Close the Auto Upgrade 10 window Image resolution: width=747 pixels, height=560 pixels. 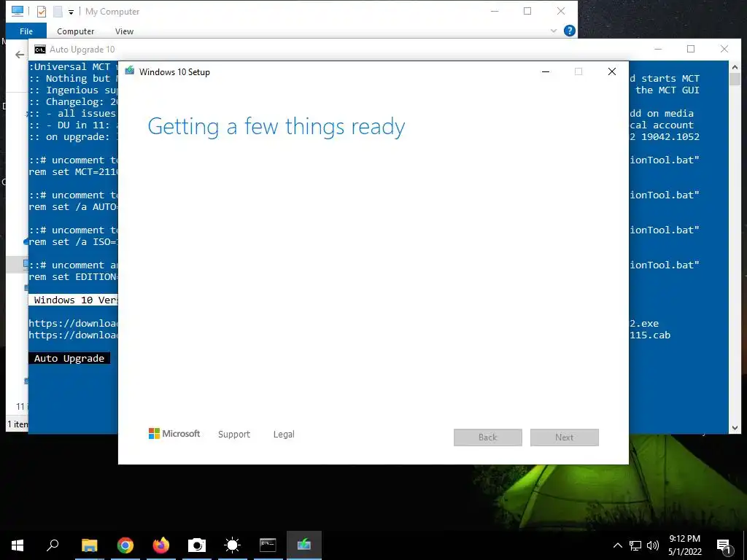[724, 49]
